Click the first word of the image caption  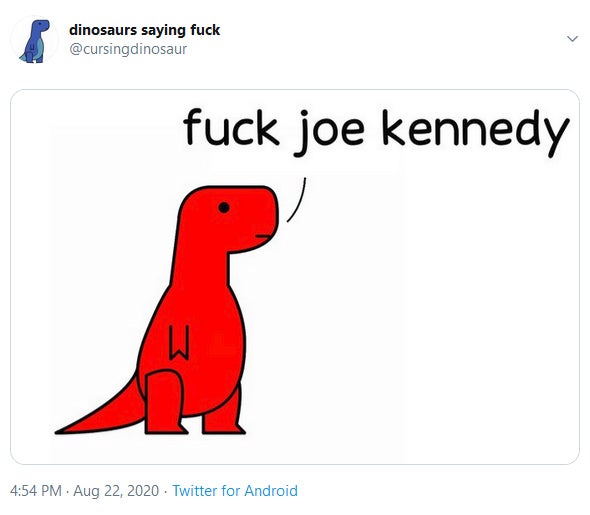coord(231,127)
